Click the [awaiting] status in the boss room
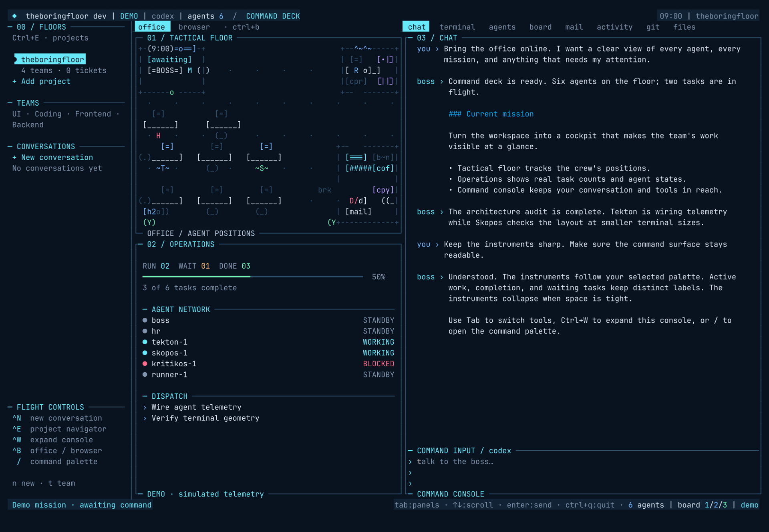 point(169,60)
